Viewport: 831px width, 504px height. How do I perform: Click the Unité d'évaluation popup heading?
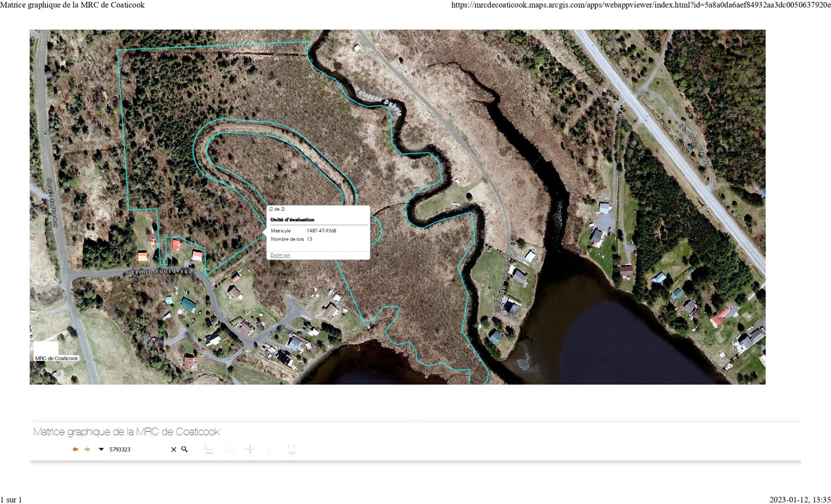click(293, 220)
